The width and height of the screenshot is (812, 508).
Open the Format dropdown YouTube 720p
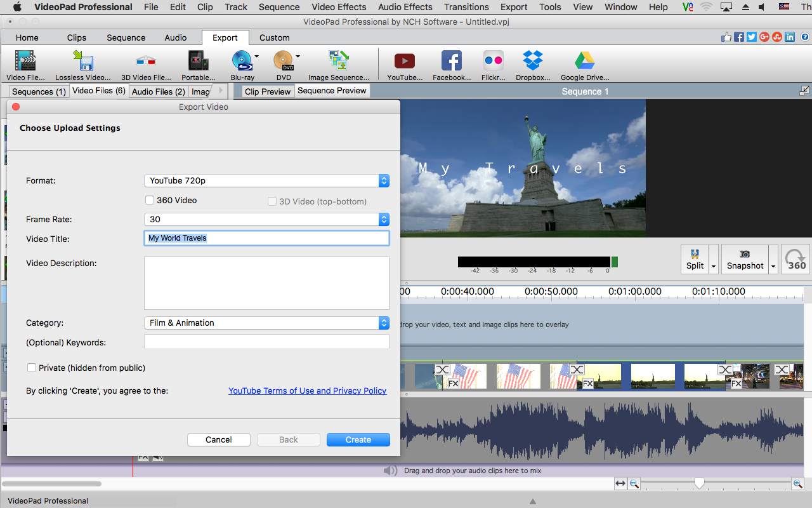(x=266, y=180)
